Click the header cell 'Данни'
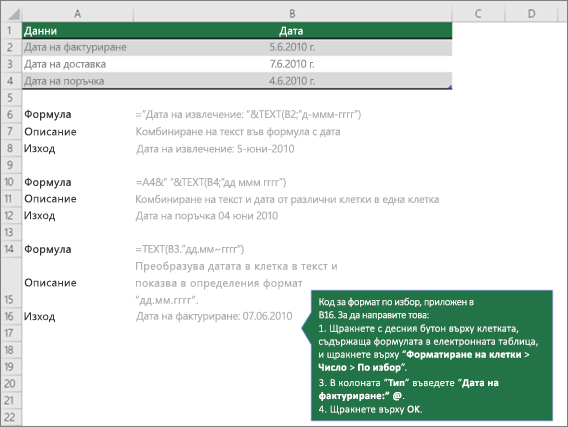The height and width of the screenshot is (427, 568). click(78, 31)
